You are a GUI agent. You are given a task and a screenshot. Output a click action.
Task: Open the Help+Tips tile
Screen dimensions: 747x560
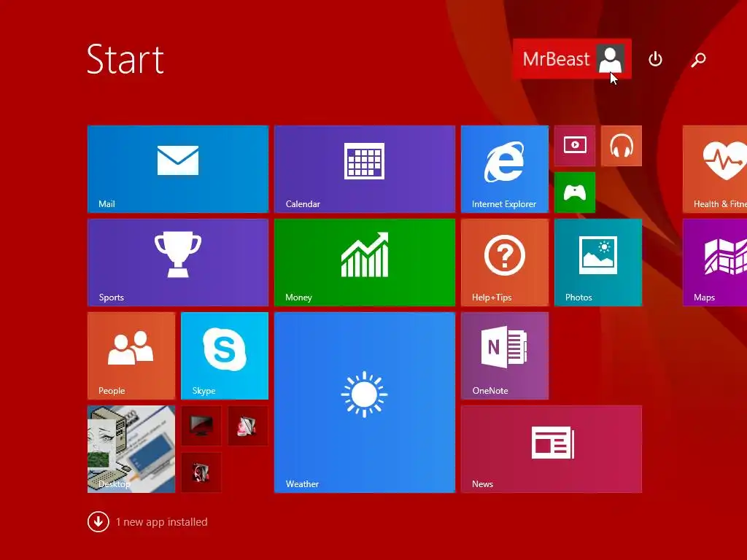(505, 262)
